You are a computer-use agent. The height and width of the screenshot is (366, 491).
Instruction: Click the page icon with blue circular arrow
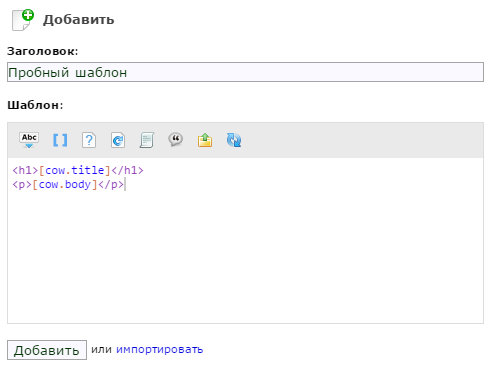point(118,140)
